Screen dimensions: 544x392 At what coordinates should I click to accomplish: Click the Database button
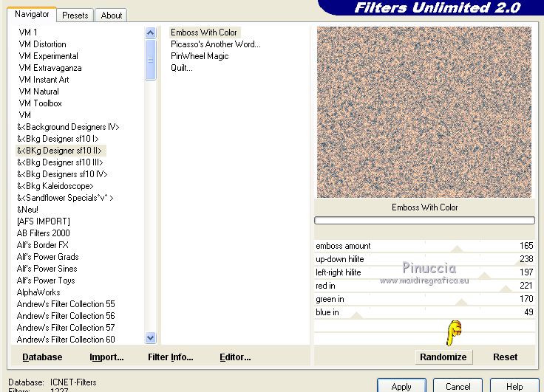[42, 357]
